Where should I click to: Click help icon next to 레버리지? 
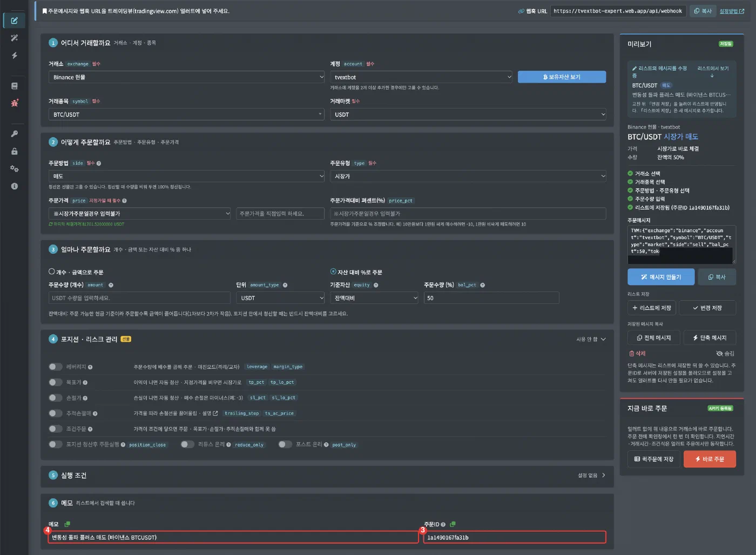click(90, 367)
